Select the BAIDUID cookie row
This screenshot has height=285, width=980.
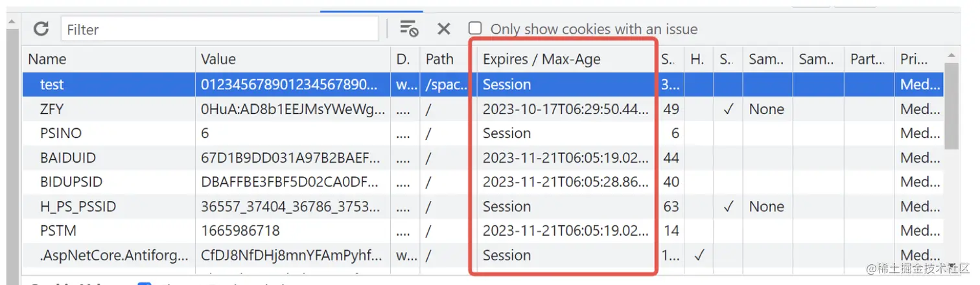(x=67, y=157)
